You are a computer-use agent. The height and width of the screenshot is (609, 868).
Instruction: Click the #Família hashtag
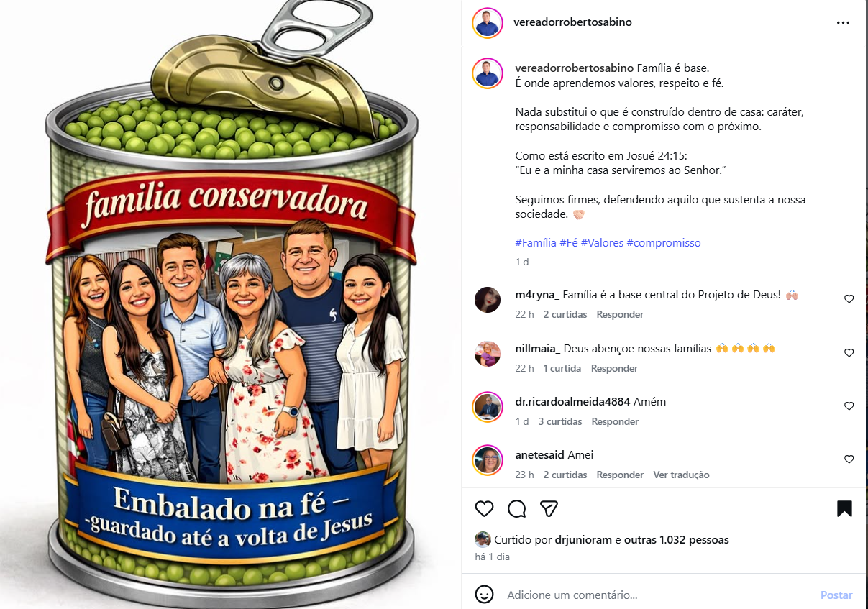536,243
